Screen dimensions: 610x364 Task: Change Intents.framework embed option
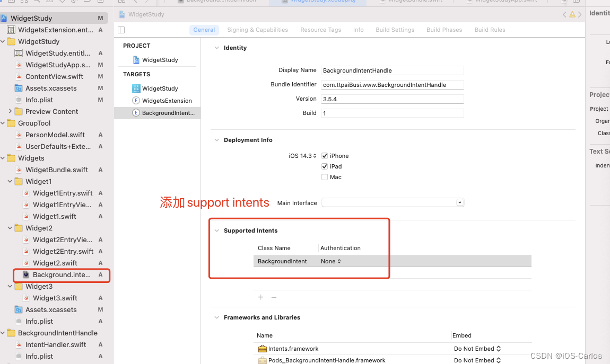tap(477, 349)
